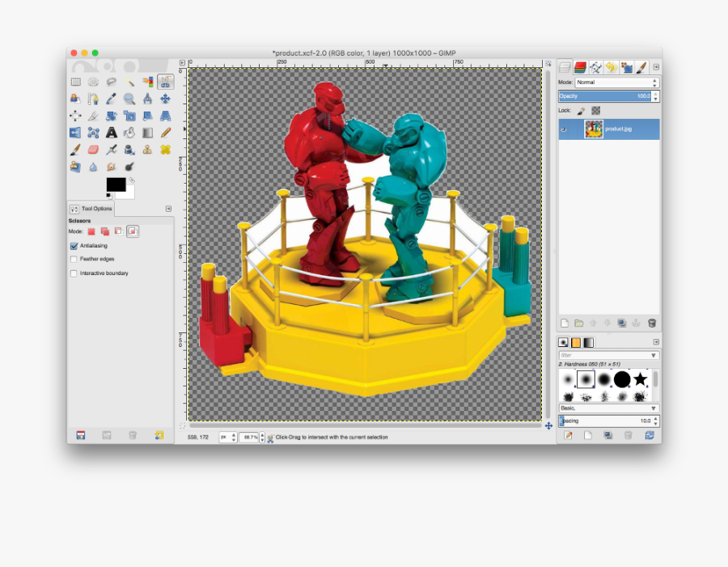Image resolution: width=728 pixels, height=567 pixels.
Task: Switch to the Channels tab
Action: click(x=580, y=67)
